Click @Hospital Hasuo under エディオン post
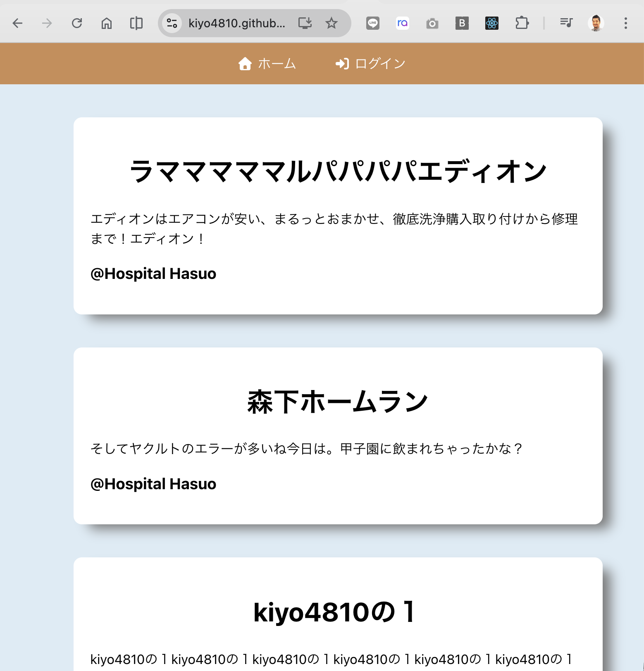This screenshot has width=644, height=671. 153,274
